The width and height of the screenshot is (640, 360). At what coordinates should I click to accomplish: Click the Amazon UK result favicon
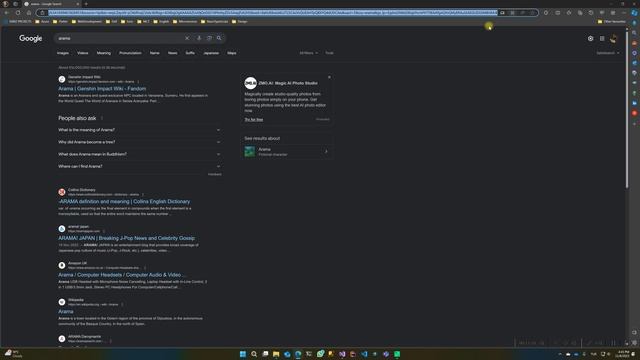(x=62, y=265)
